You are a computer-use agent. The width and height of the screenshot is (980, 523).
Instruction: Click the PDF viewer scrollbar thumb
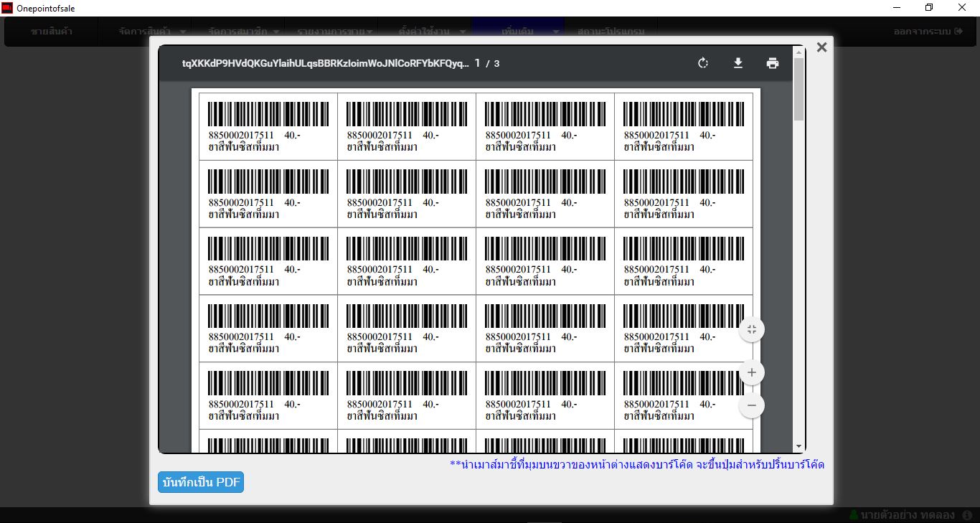799,90
